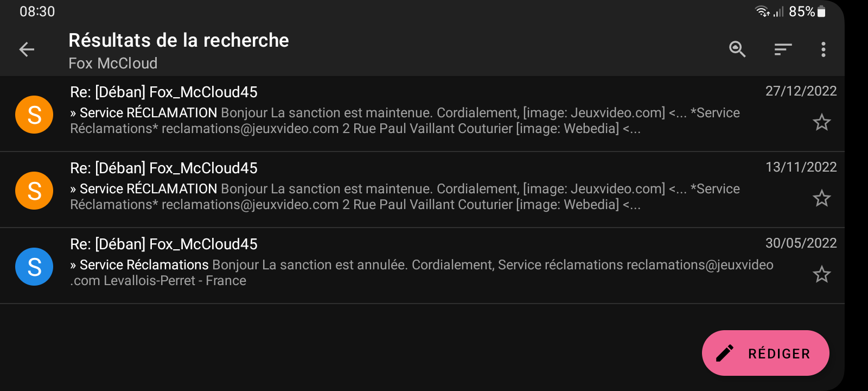Screen dimensions: 868x391
Task: Tap the pencil icon in compose button
Action: 725,353
